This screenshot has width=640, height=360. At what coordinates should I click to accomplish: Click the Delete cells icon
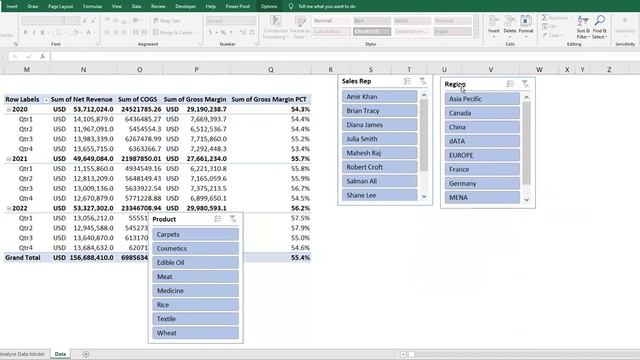click(510, 26)
